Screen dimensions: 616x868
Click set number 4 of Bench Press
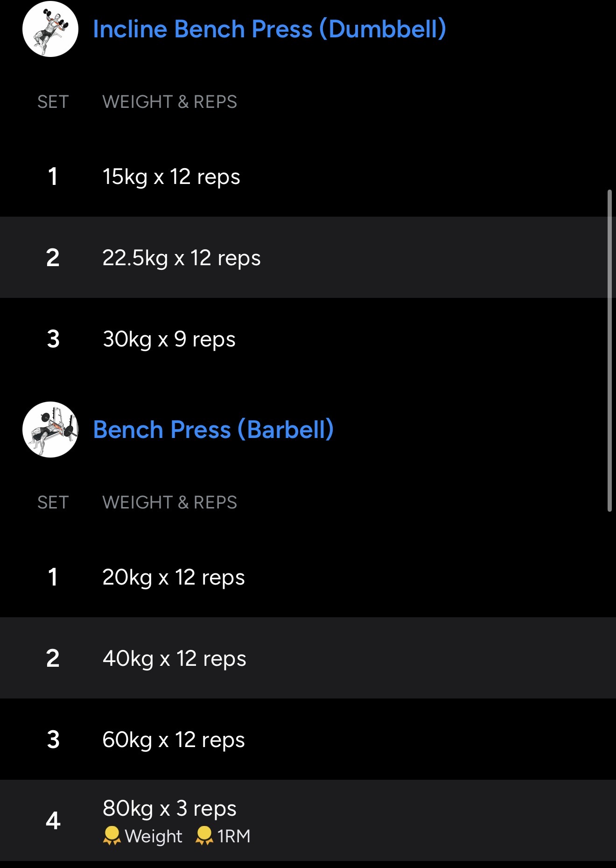coord(53,821)
